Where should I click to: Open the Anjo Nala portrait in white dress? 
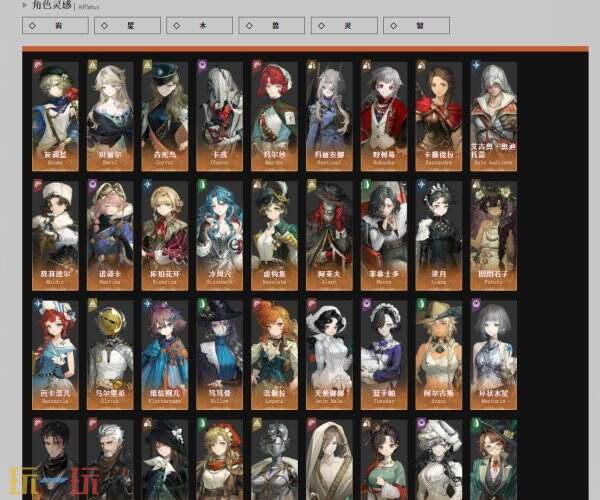click(329, 355)
